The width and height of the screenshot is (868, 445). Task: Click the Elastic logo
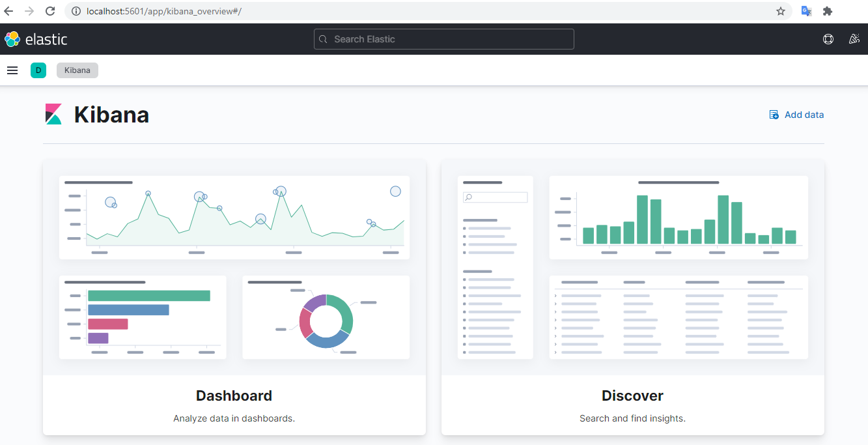pos(36,39)
